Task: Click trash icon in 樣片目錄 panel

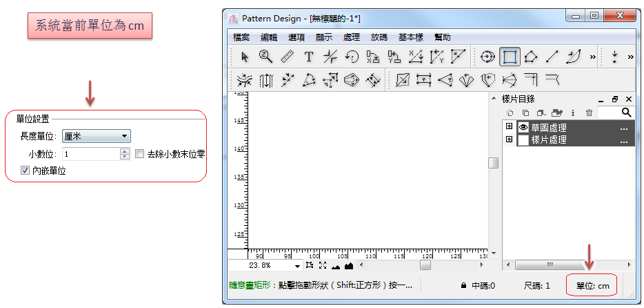Action: pyautogui.click(x=589, y=112)
